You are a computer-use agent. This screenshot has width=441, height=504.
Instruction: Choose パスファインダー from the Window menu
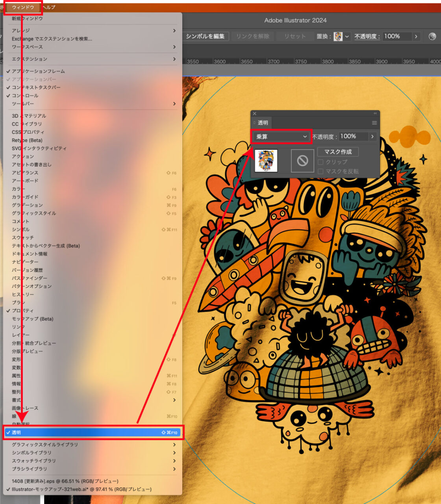coord(30,278)
